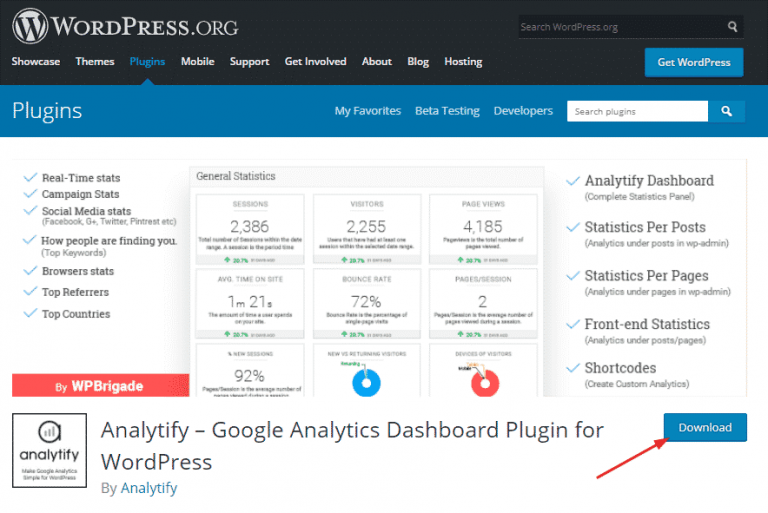This screenshot has height=513, width=768.
Task: Open the Themes menu item
Action: click(x=95, y=62)
